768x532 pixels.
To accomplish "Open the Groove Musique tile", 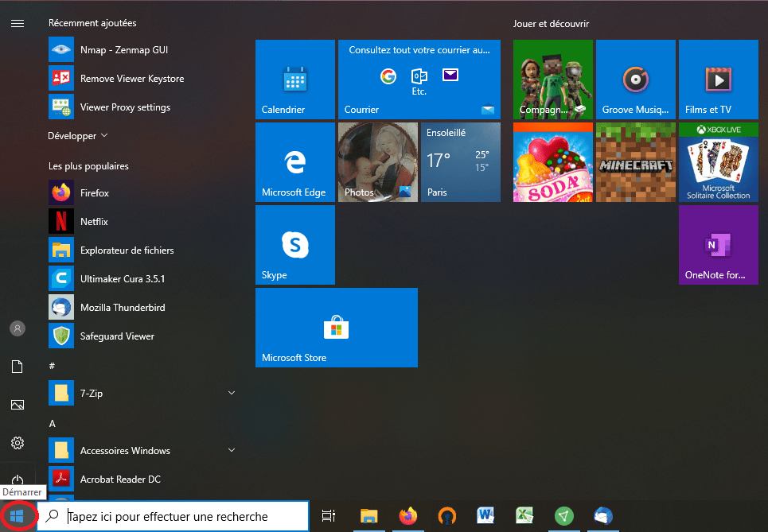I will (636, 80).
